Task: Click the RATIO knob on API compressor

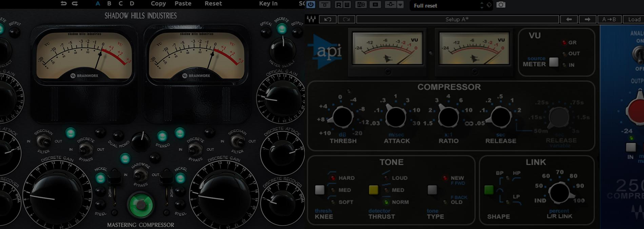Action: pyautogui.click(x=448, y=117)
